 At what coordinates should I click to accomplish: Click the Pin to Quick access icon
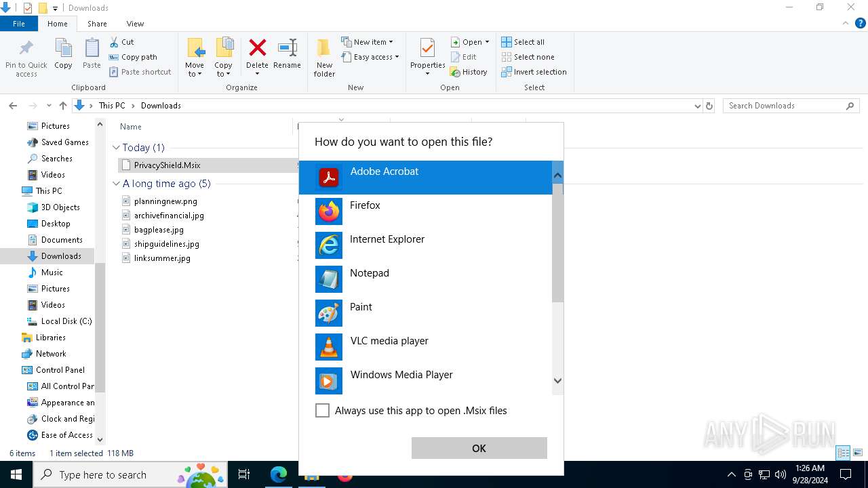(x=26, y=49)
